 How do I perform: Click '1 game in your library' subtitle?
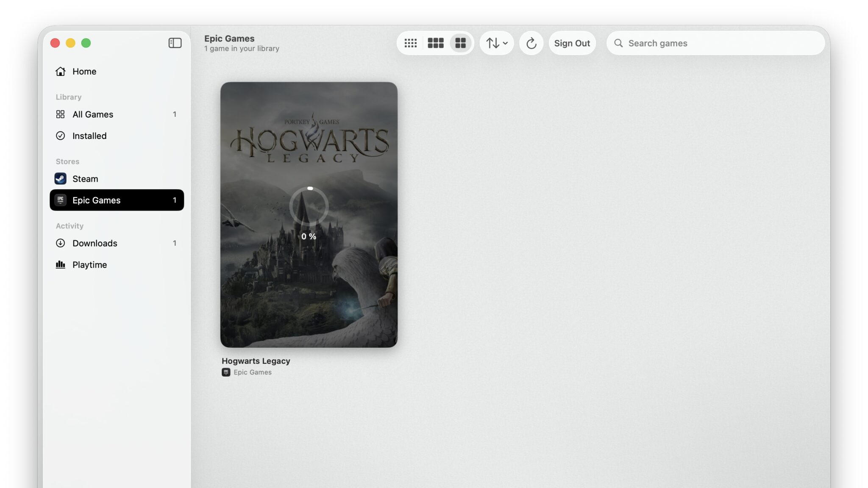(x=242, y=49)
